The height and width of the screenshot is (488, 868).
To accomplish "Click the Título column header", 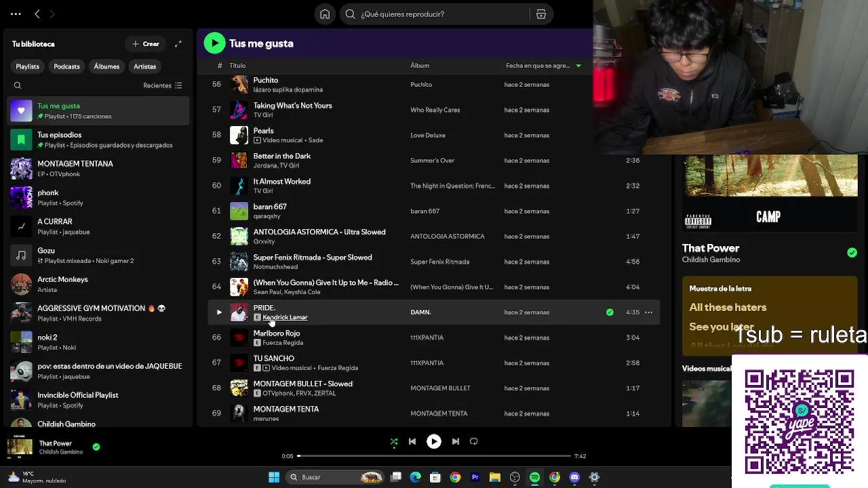I will 237,66.
